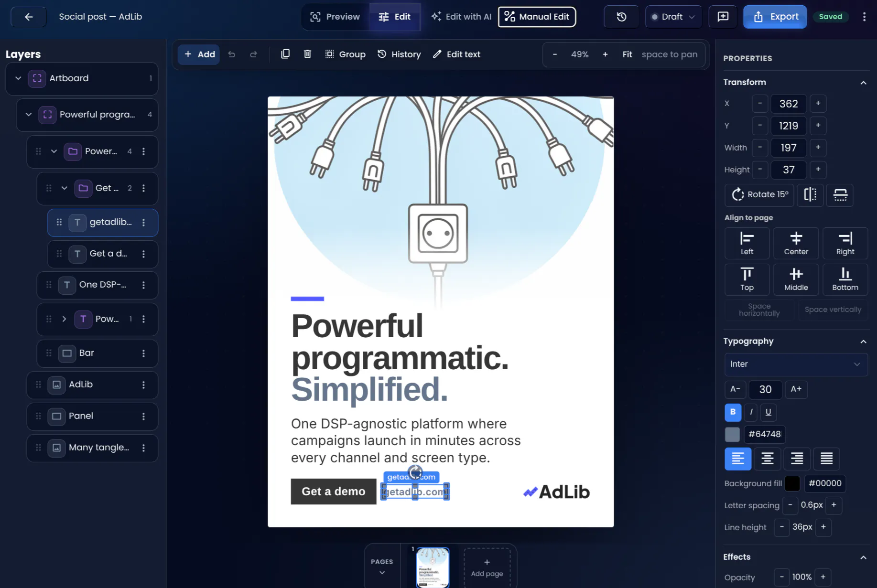Screen dimensions: 877x588
Task: Switch to Edit with AI mode
Action: 461,17
